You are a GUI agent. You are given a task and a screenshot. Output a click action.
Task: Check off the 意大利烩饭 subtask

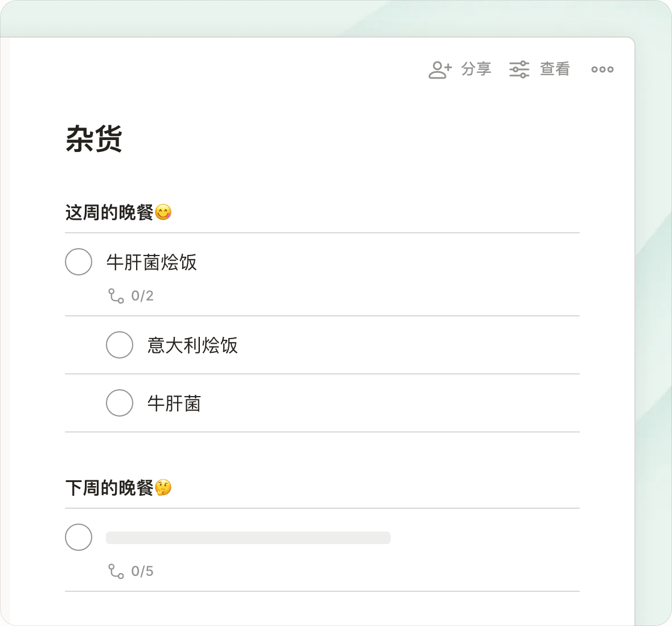click(120, 345)
